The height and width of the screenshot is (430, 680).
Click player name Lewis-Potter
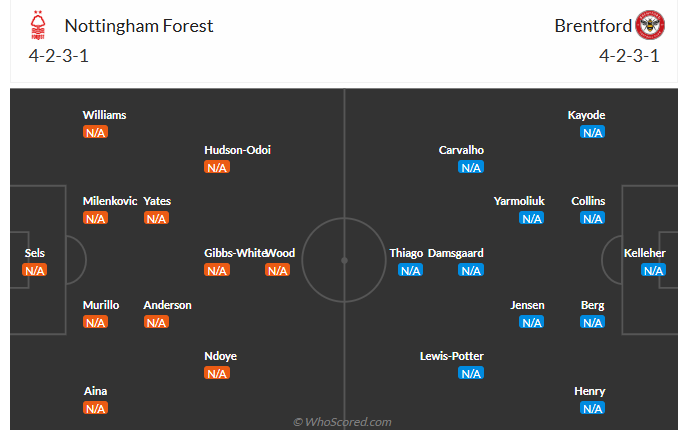pyautogui.click(x=452, y=356)
